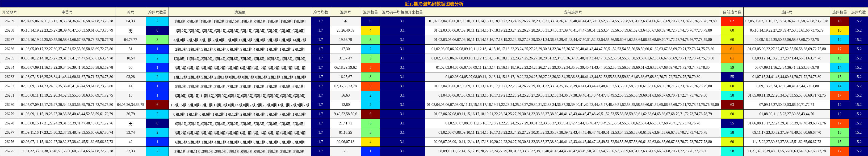This screenshot has height=156, width=868.
Task: Select period number 26287
Action: tap(9, 40)
